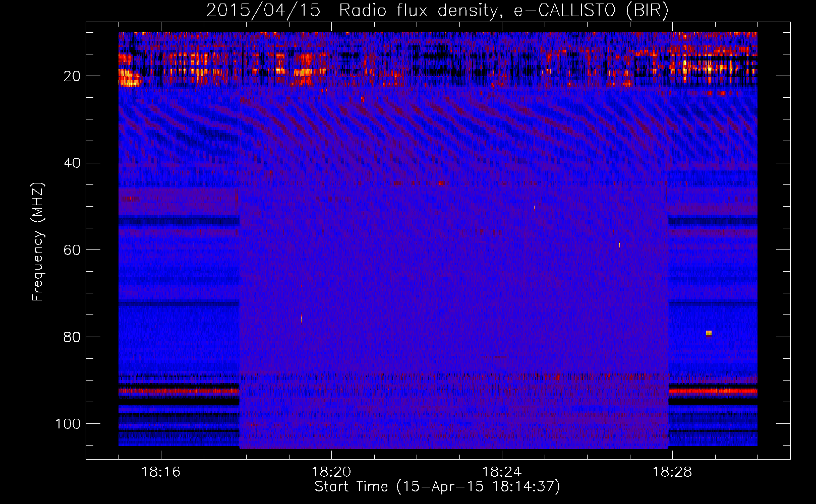Select the 18:20 time tick label
This screenshot has width=816, height=504.
point(331,472)
